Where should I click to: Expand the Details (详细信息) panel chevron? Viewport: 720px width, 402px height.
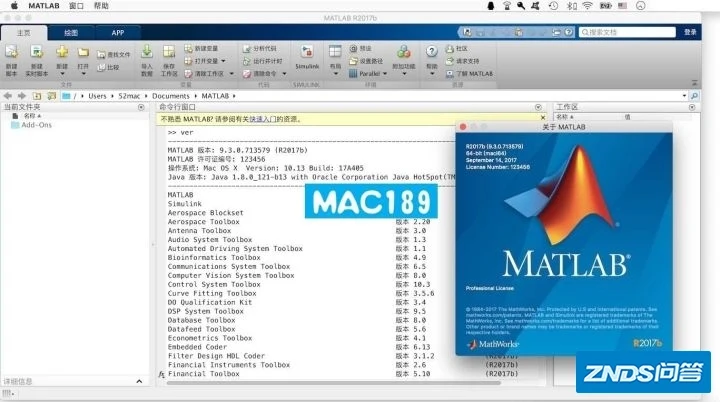(x=139, y=381)
